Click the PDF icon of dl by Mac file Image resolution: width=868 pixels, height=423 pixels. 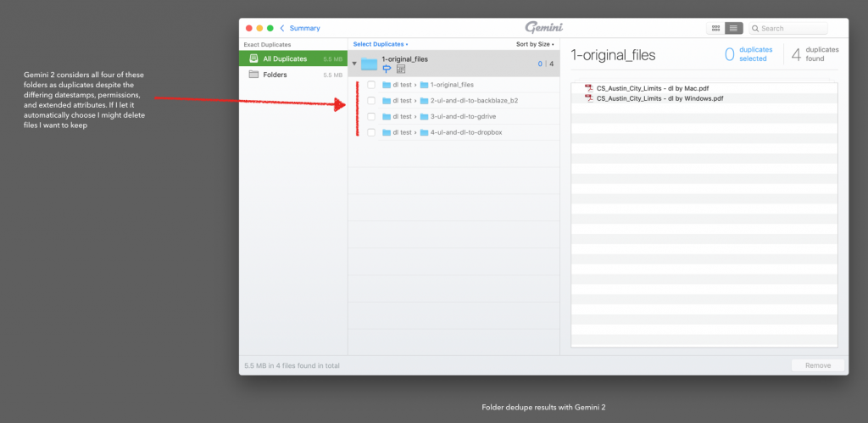[590, 88]
